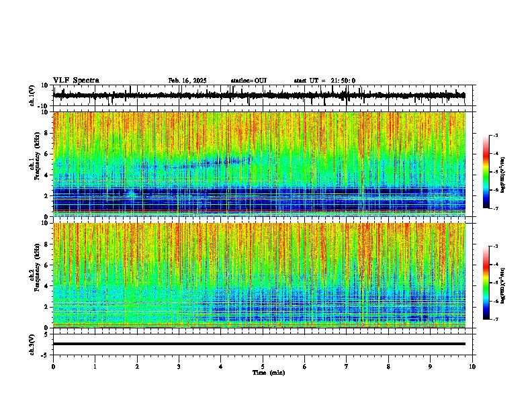Screen dimensions: 532x411
Task: Click the ch.2 "Frequency (kHz)" axis label
Action: point(37,267)
